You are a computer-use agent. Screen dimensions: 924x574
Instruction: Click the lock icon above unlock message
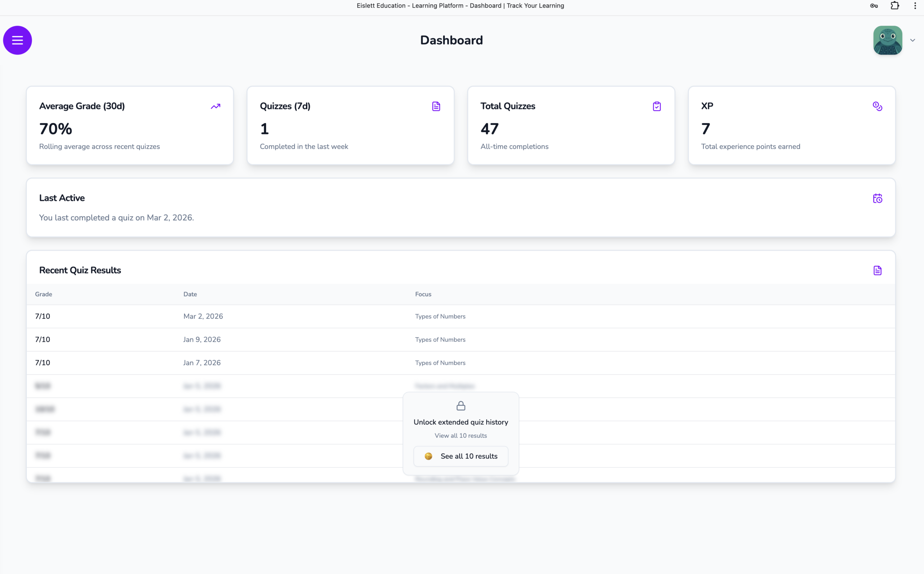point(461,406)
